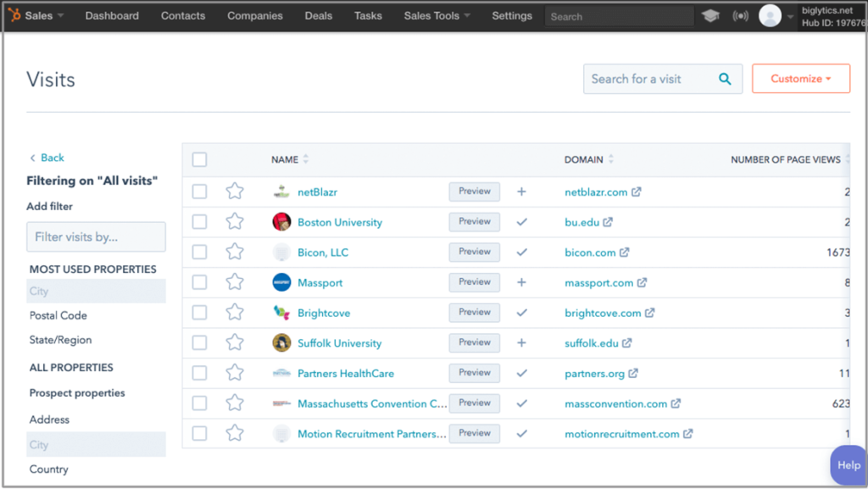Tick the Partners HealthCare row checkbox
Image resolution: width=868 pixels, height=489 pixels.
click(x=199, y=373)
